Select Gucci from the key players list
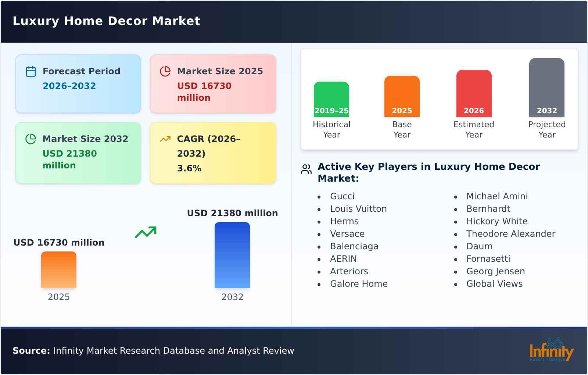588x375 pixels. click(x=342, y=196)
